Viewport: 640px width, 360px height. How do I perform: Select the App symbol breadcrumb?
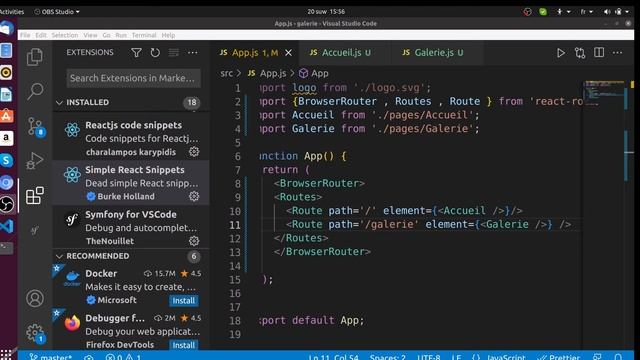[313, 73]
